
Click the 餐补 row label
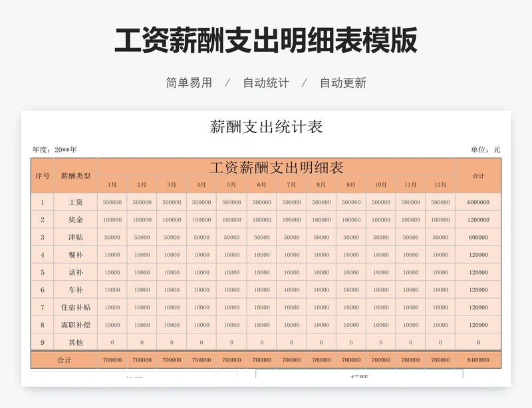tap(76, 255)
